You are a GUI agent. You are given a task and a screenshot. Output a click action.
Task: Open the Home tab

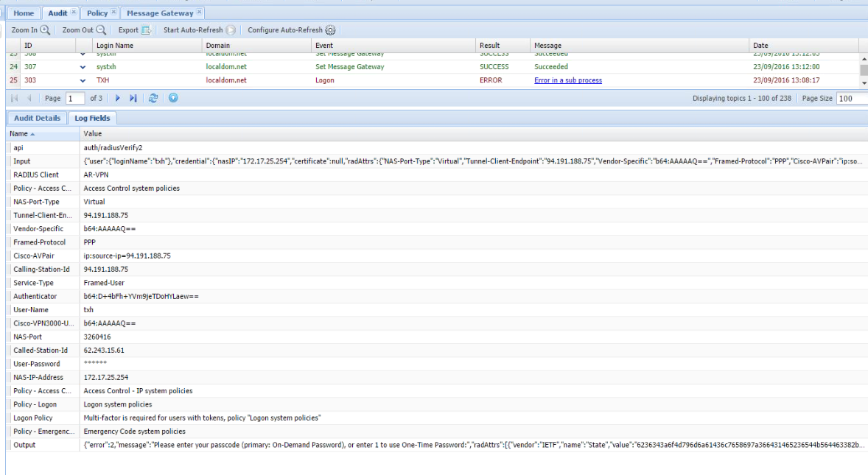tap(24, 13)
